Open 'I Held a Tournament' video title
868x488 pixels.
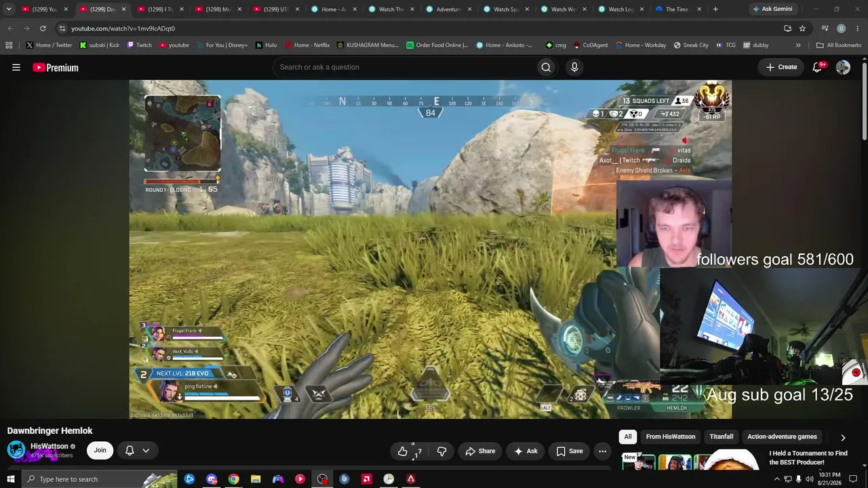click(808, 458)
